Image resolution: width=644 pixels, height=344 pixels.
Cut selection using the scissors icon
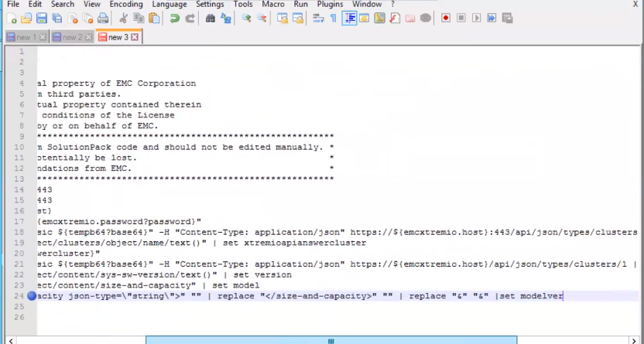123,19
